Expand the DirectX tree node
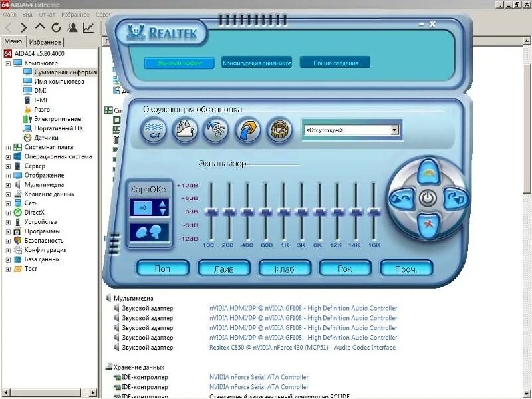The width and height of the screenshot is (532, 399). pos(8,213)
